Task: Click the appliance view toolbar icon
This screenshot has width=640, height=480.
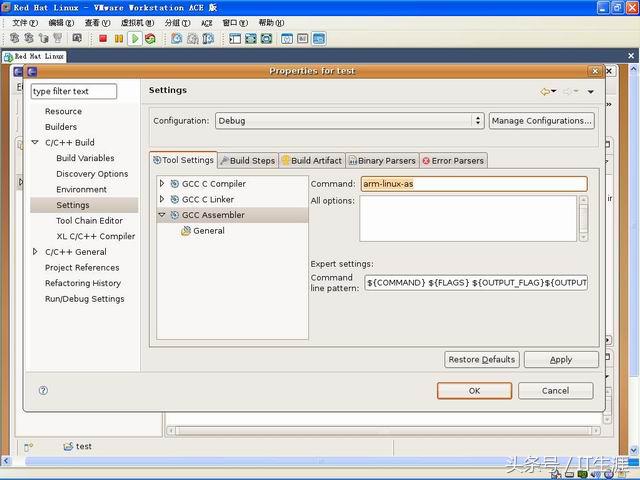Action: coord(302,39)
